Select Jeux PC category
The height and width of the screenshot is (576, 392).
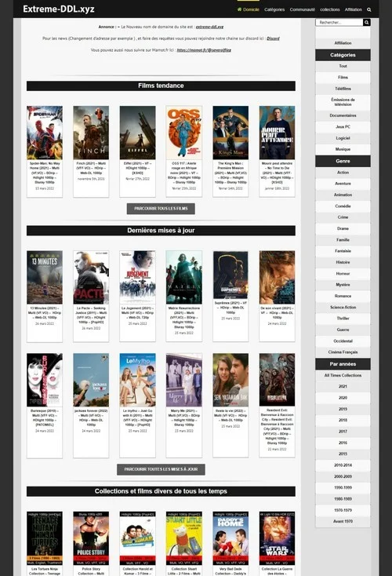[x=343, y=126]
